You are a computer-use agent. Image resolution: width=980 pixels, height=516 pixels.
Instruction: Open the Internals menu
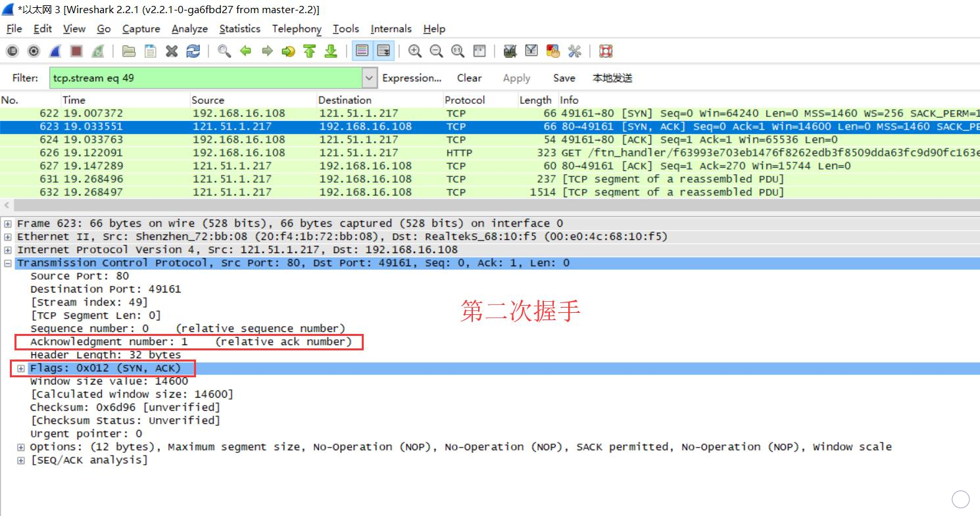pos(391,29)
